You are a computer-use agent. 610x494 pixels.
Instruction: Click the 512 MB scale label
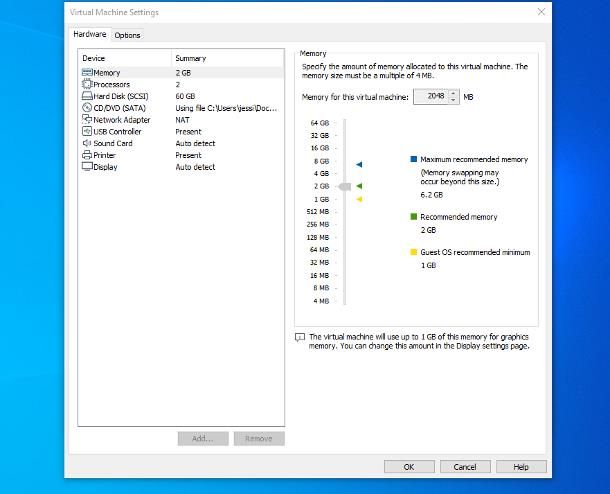[x=318, y=212]
